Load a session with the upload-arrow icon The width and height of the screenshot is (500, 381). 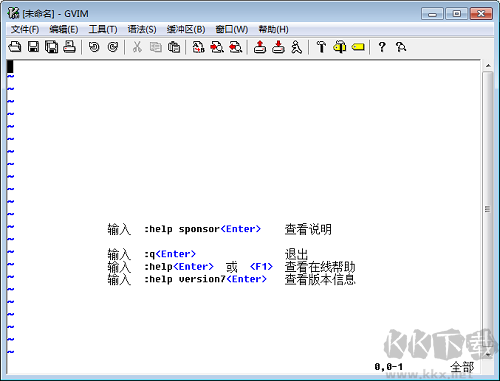[260, 47]
